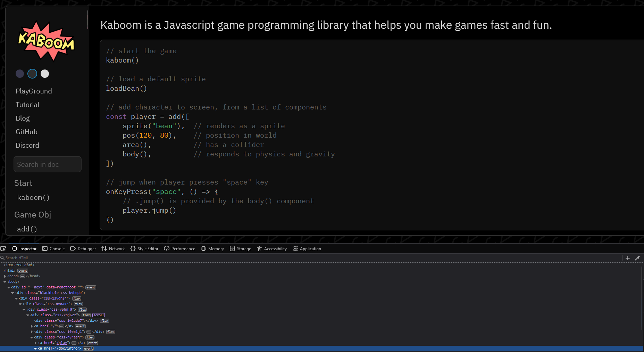
Task: Click the /doc/intro href link in markup
Action: click(x=67, y=349)
